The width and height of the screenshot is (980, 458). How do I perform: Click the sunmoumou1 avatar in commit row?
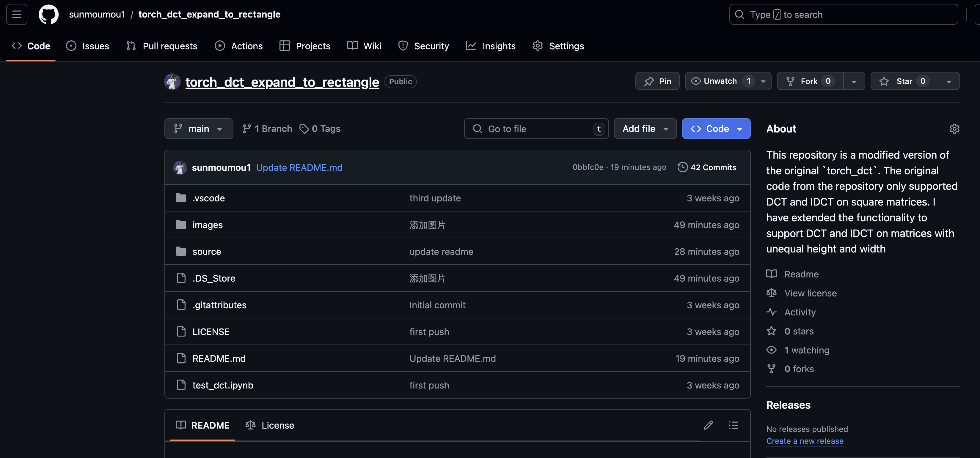(x=180, y=167)
